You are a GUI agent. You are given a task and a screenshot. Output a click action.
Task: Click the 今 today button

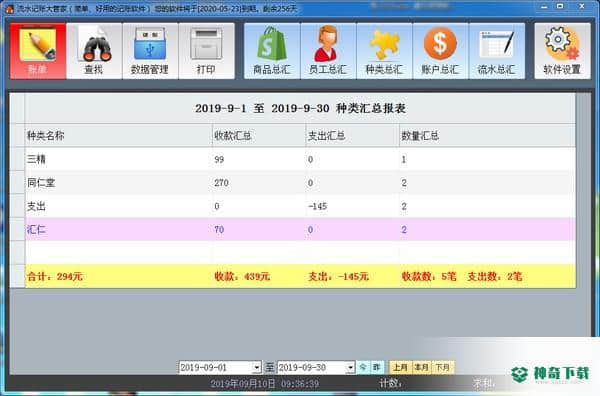[x=363, y=368]
